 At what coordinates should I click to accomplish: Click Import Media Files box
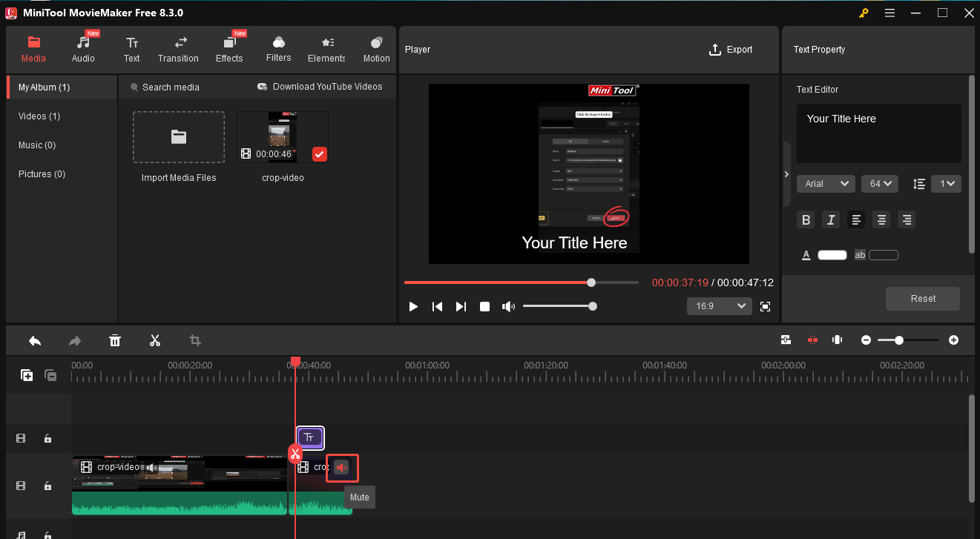point(179,137)
